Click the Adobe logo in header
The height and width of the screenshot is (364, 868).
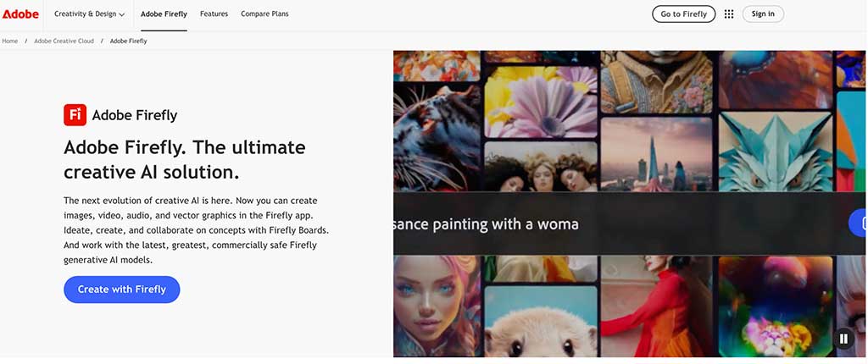[x=20, y=14]
